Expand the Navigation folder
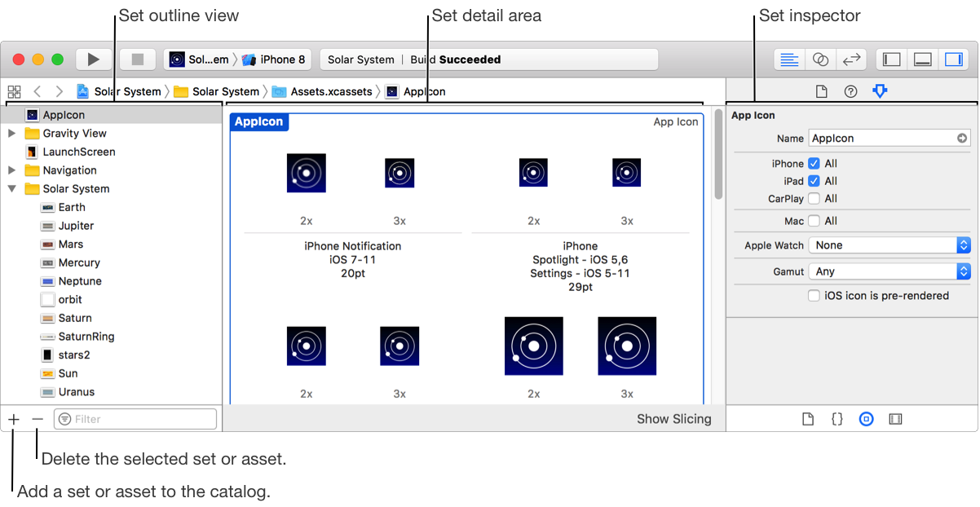The height and width of the screenshot is (507, 980). [11, 170]
